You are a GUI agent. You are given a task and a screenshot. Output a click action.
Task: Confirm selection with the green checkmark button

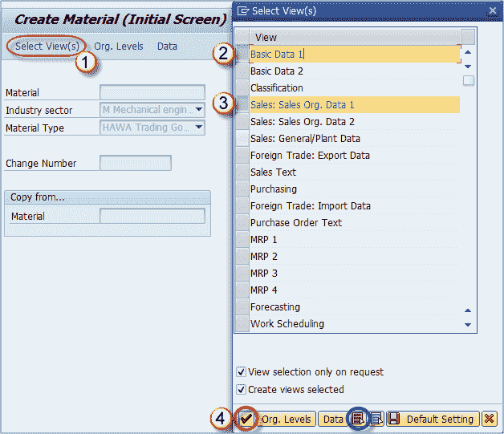pos(246,419)
